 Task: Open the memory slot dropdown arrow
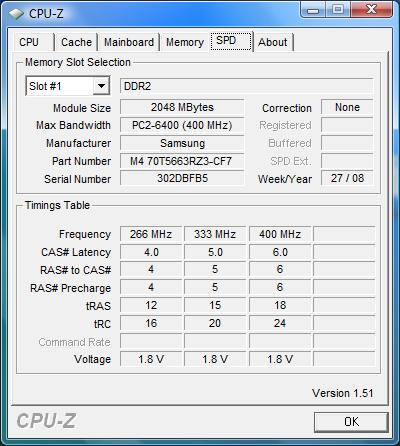[x=101, y=86]
